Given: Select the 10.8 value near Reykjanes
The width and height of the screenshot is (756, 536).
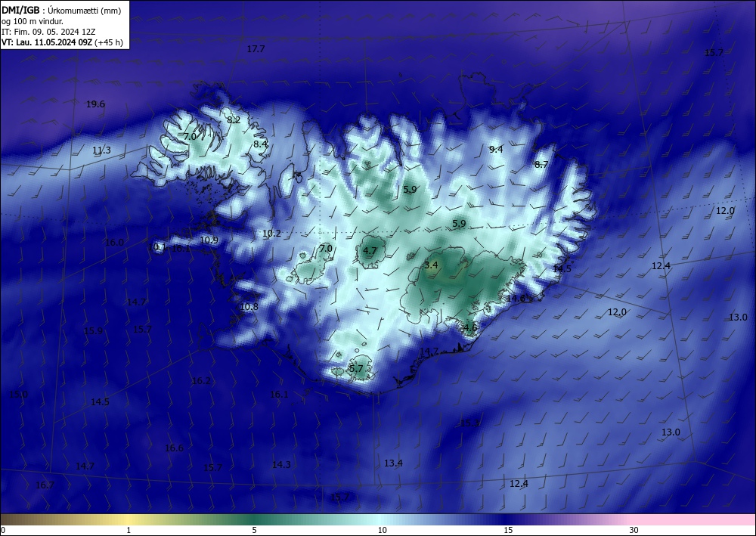Looking at the screenshot, I should [x=249, y=307].
